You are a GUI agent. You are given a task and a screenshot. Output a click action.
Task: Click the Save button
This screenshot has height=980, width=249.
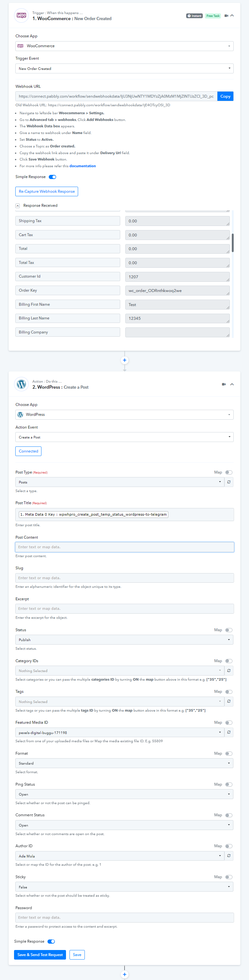[77, 954]
